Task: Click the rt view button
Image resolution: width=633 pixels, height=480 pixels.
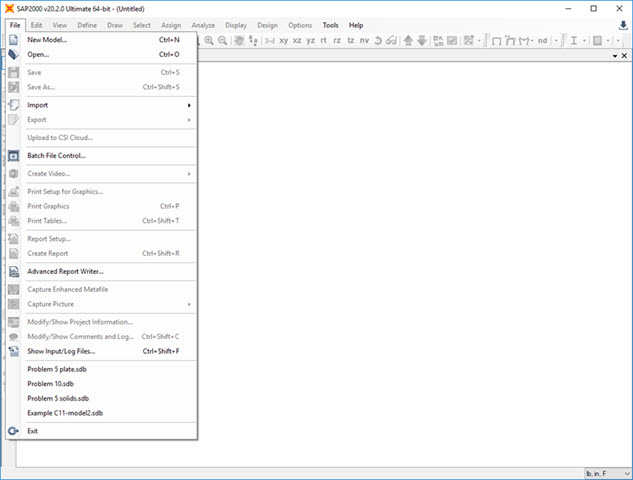Action: pos(323,40)
